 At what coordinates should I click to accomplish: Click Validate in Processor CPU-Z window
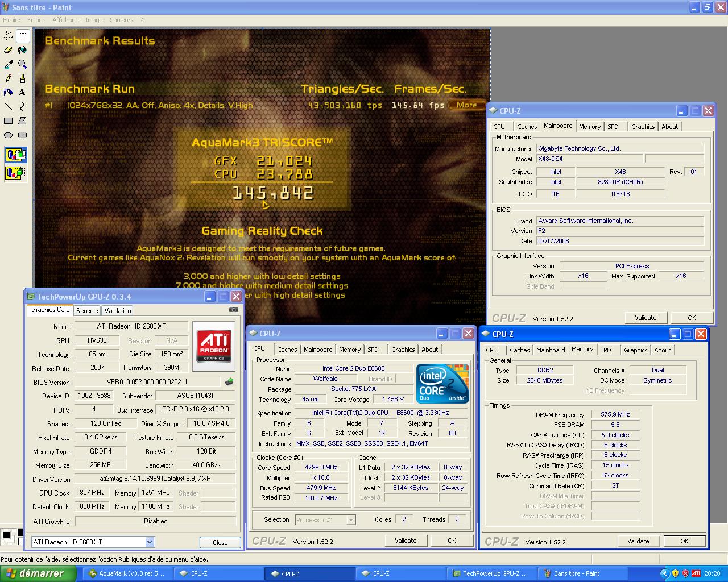[406, 541]
